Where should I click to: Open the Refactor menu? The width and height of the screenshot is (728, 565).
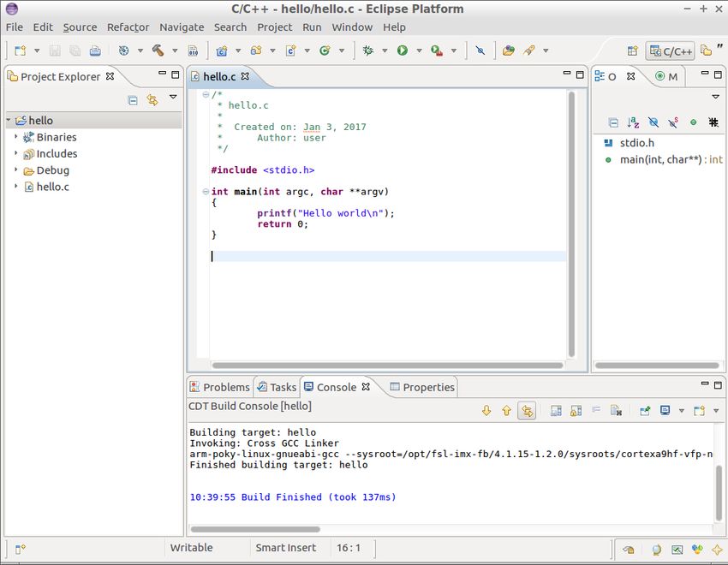tap(128, 27)
